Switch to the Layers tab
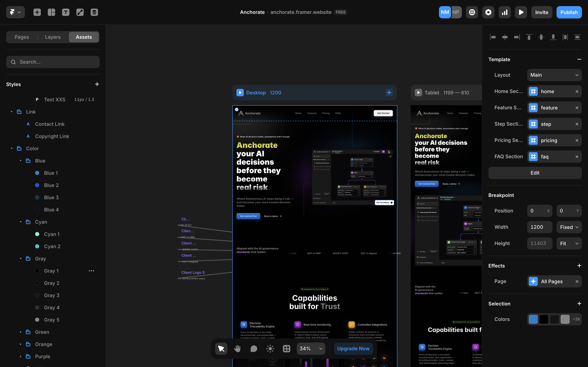The width and height of the screenshot is (588, 367). point(53,37)
